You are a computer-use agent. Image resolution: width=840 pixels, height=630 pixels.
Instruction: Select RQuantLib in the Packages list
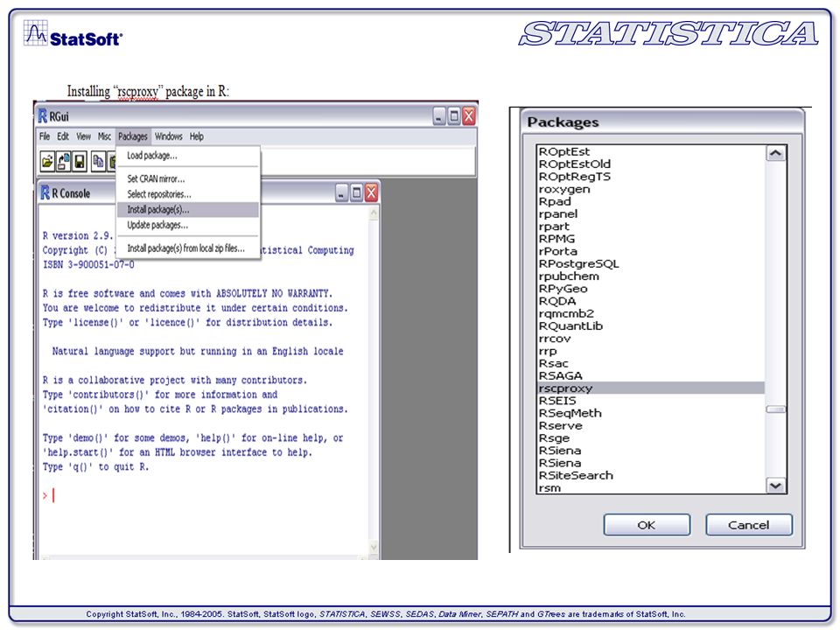click(x=651, y=325)
